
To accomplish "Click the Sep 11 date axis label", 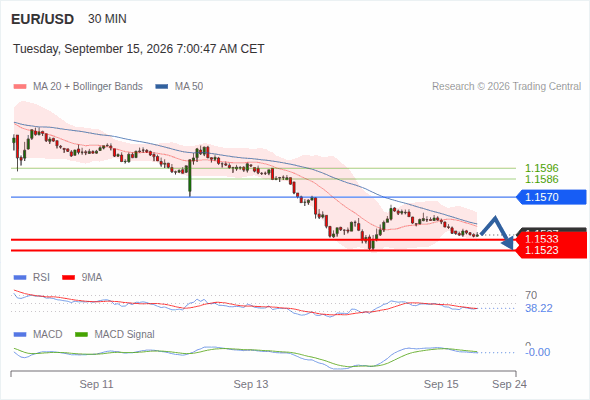I will tap(96, 385).
